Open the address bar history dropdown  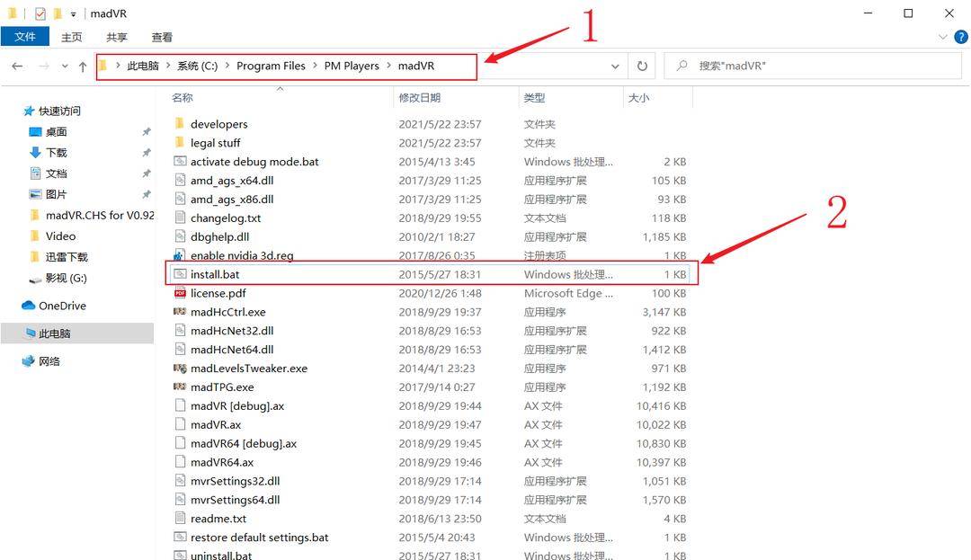coord(615,65)
